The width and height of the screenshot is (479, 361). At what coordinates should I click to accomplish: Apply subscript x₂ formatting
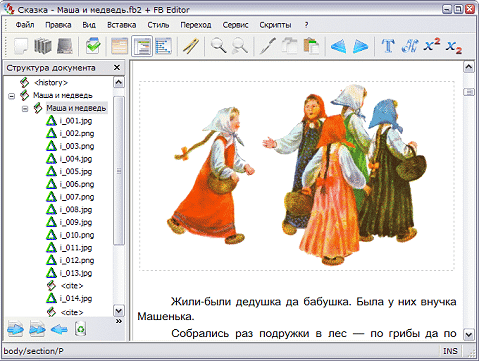tap(454, 47)
